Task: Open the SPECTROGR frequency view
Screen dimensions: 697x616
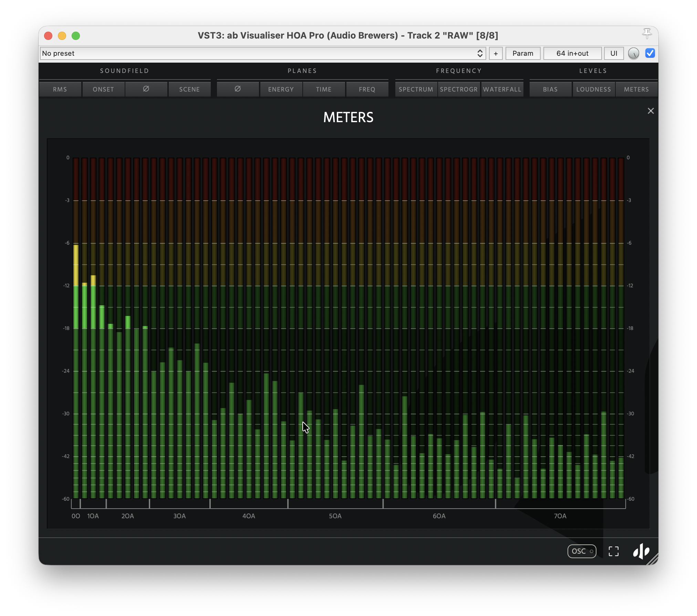Action: 459,89
